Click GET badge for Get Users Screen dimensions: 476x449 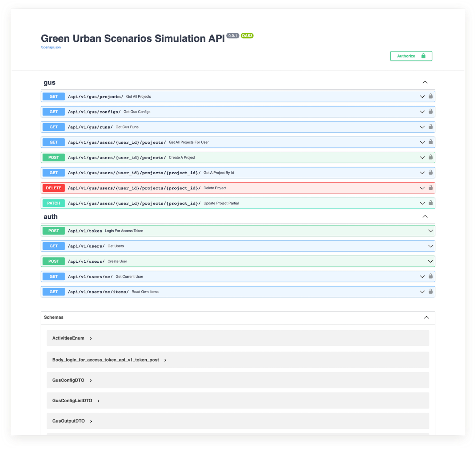pyautogui.click(x=54, y=246)
